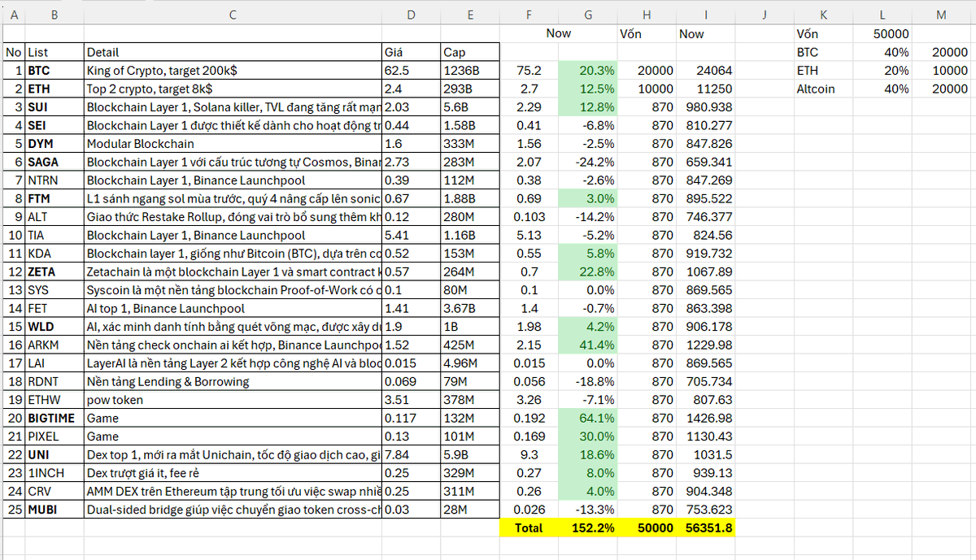Select the 0.026 price cell for MUBI
The image size is (976, 560).
tap(529, 509)
